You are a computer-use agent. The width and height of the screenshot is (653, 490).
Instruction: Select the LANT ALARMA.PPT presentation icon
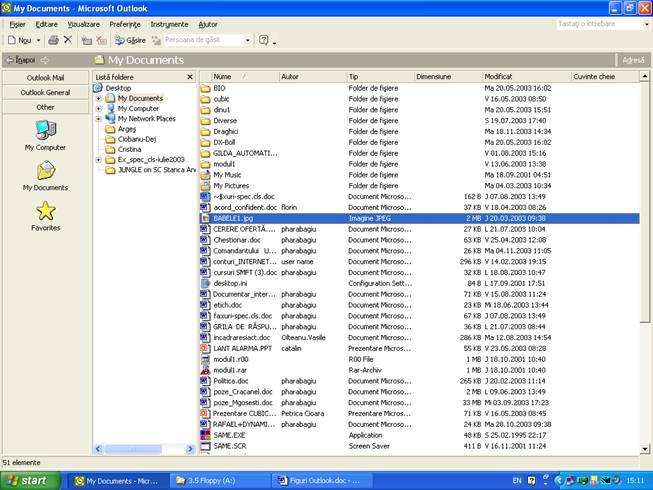click(205, 348)
